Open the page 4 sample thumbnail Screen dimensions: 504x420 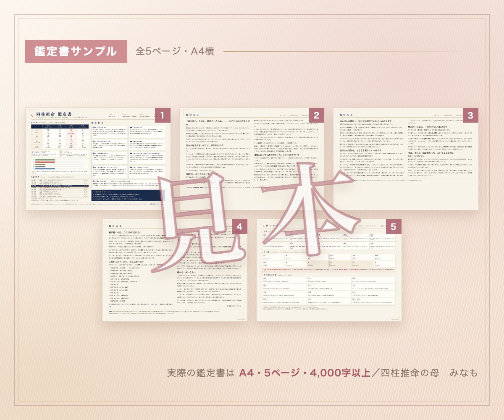point(175,270)
